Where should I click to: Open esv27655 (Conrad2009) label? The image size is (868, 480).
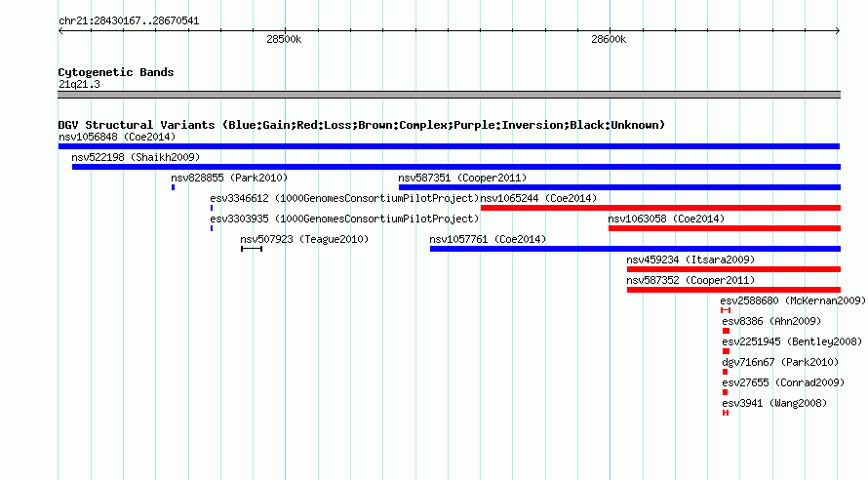click(783, 382)
